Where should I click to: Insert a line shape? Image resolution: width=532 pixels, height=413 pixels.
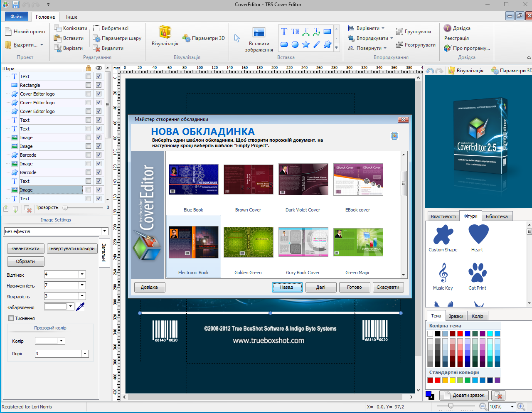pos(317,44)
